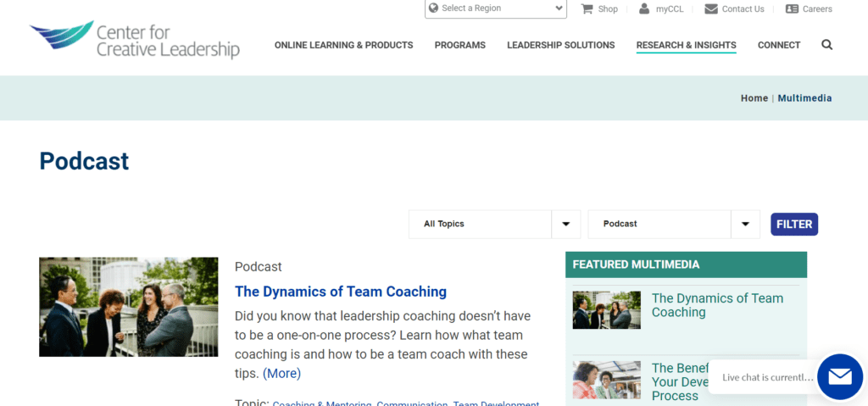This screenshot has height=406, width=868.
Task: Open the live chat envelope bubble
Action: [840, 376]
